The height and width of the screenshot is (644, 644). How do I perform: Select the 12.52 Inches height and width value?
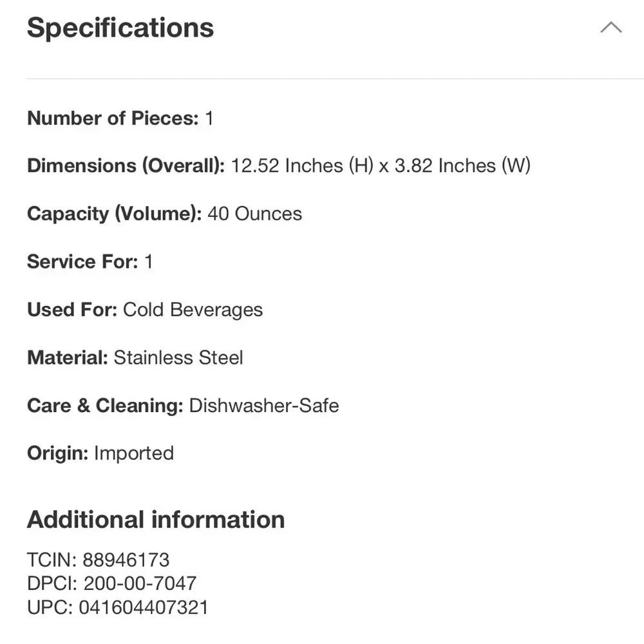(x=381, y=166)
